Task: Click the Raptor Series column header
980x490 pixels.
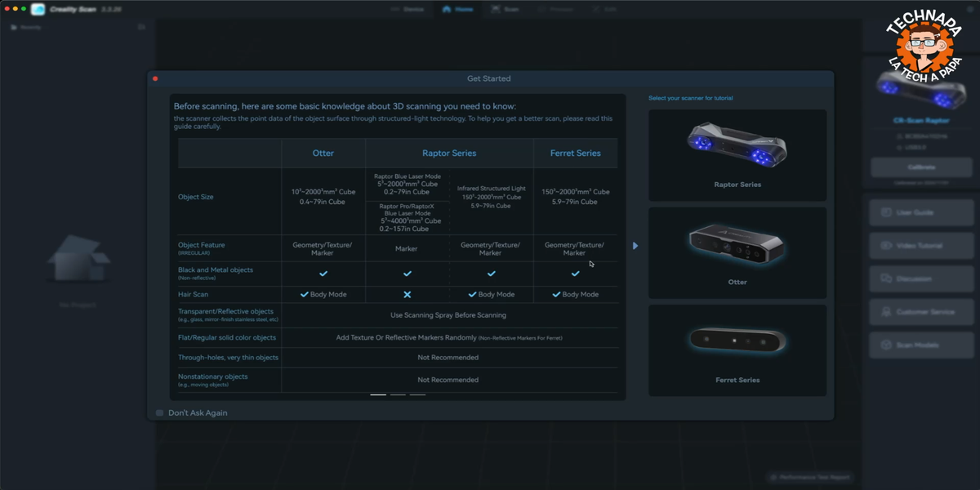Action: pos(449,153)
